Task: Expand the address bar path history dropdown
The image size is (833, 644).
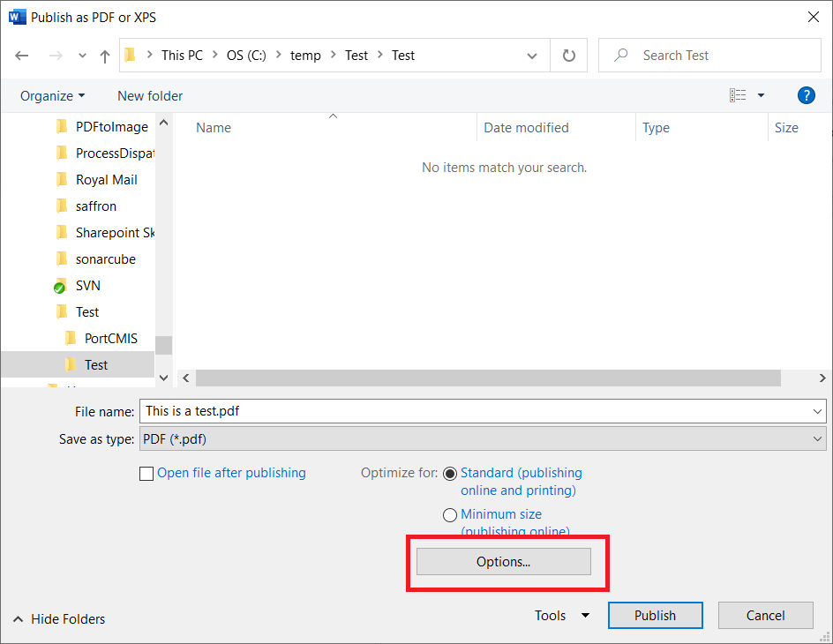Action: (532, 56)
